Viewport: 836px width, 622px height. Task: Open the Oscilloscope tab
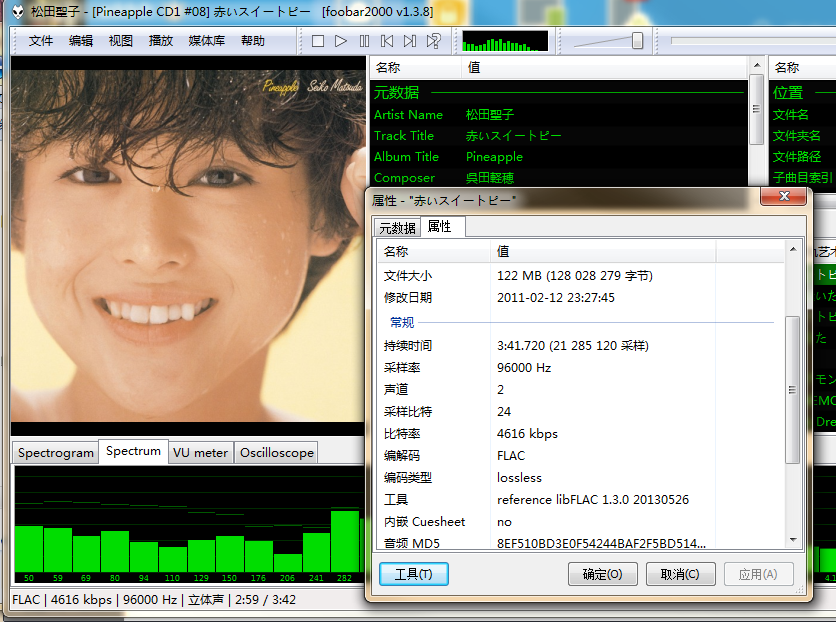[x=277, y=453]
